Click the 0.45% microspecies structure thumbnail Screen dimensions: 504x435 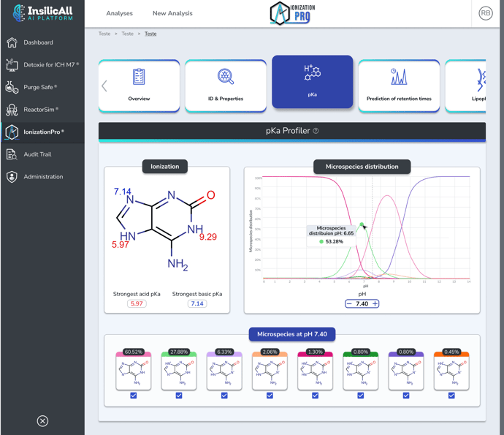[451, 371]
